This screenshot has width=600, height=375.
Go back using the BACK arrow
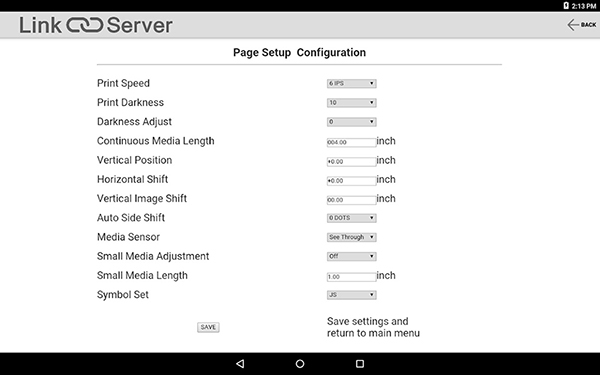pos(581,25)
